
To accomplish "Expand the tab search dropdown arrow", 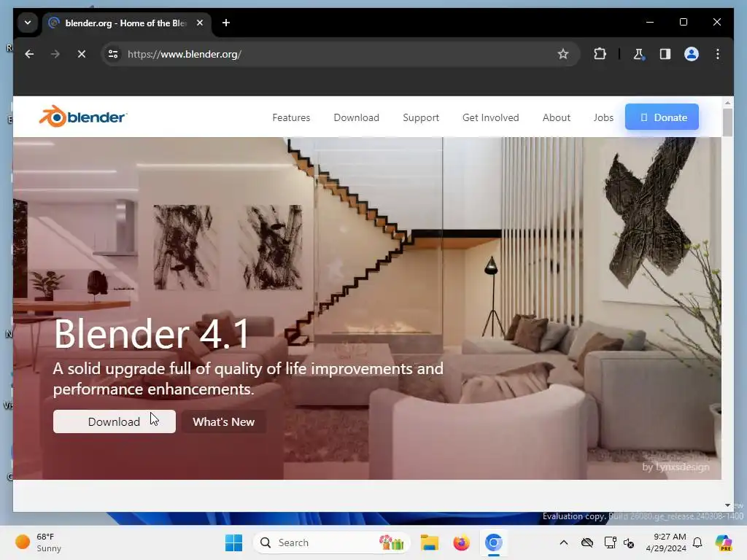I will [28, 23].
